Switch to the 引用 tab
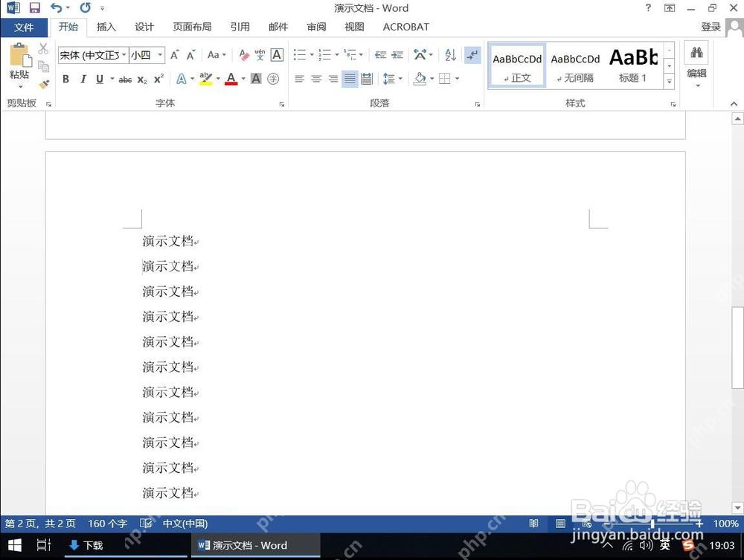 click(240, 27)
